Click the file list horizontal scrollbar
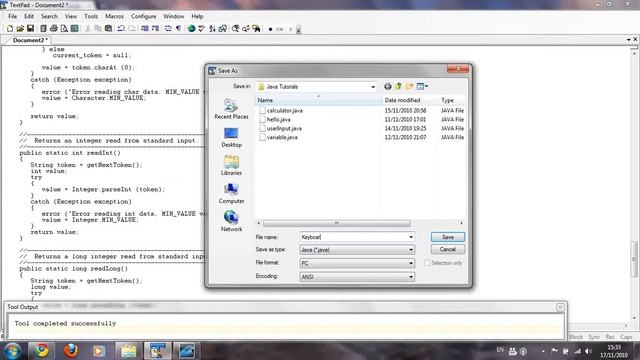Image resolution: width=640 pixels, height=360 pixels. click(336, 223)
